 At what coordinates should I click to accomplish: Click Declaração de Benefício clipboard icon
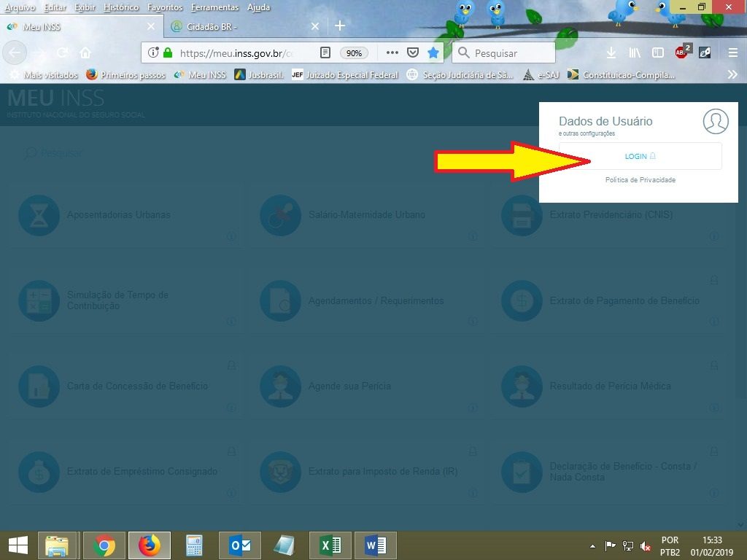(522, 472)
